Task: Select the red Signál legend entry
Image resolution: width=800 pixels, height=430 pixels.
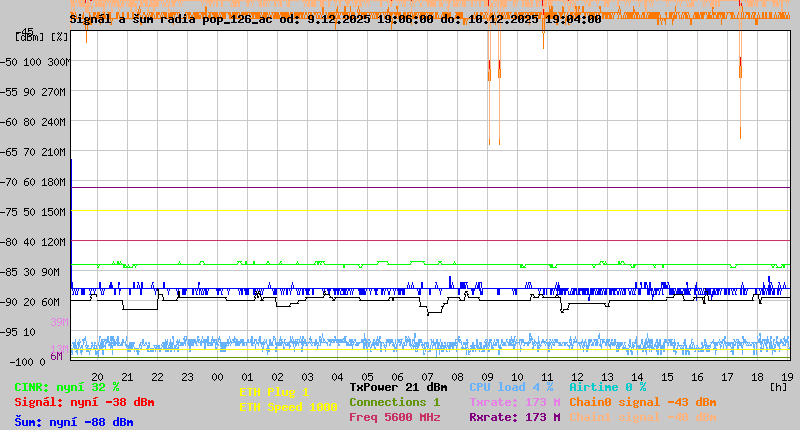Action: click(x=84, y=402)
